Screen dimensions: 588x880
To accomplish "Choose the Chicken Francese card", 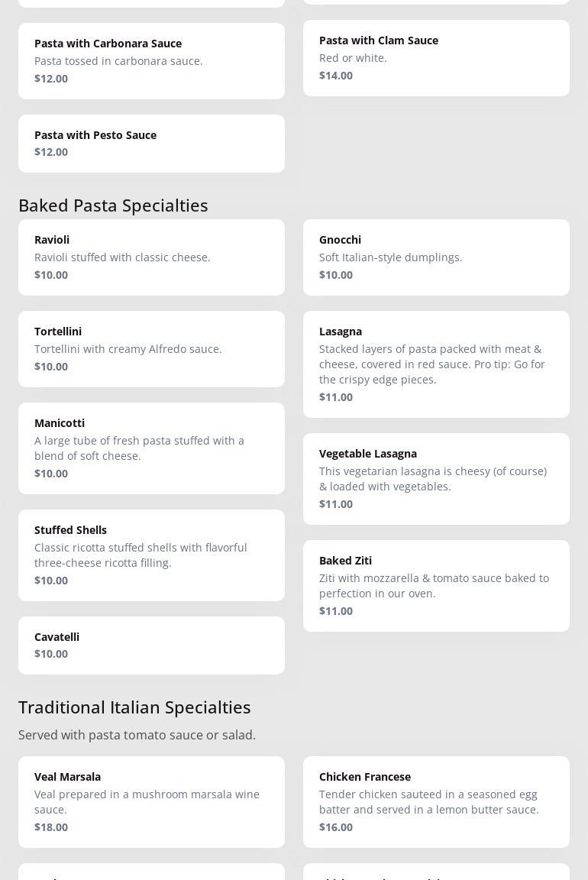I will coord(436,802).
